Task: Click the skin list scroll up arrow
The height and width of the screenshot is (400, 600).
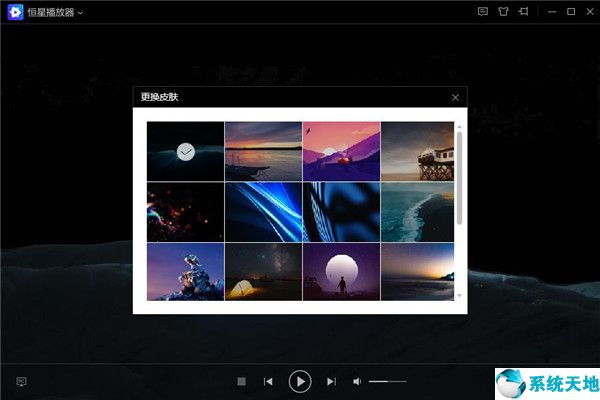Action: [460, 127]
